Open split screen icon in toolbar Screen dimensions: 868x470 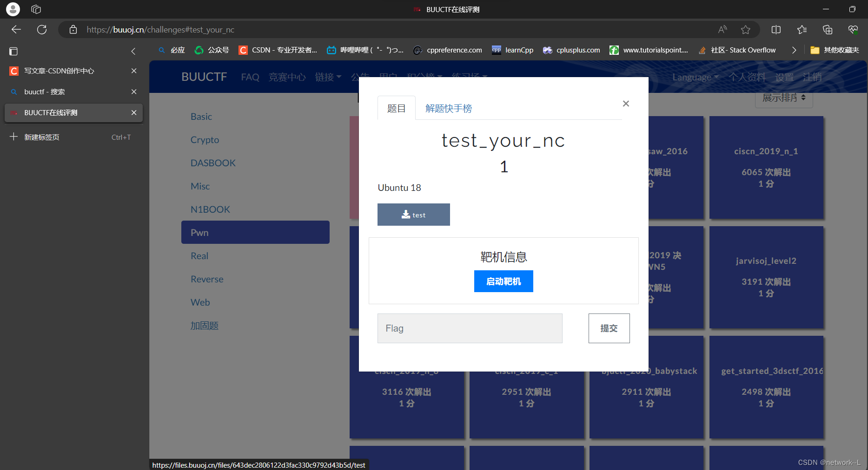776,30
